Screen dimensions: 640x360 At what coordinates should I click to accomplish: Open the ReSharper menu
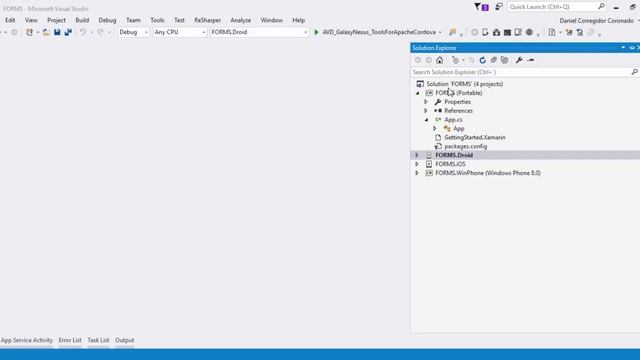point(207,20)
